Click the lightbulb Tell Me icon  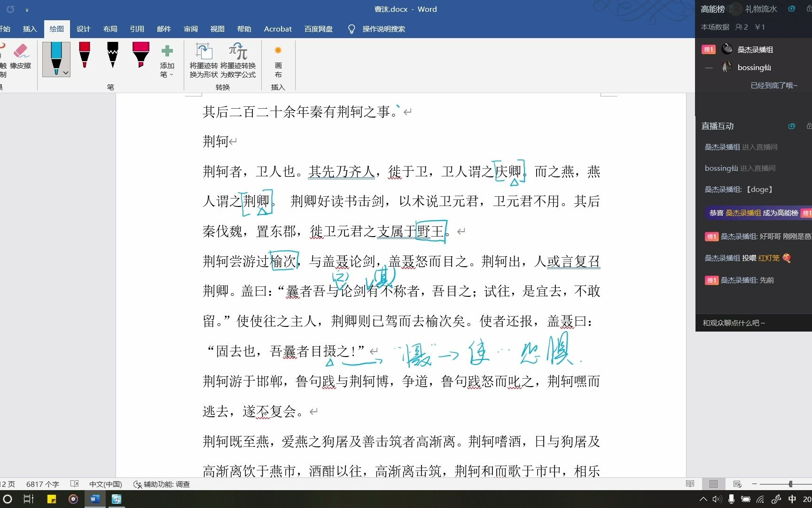[x=351, y=29]
